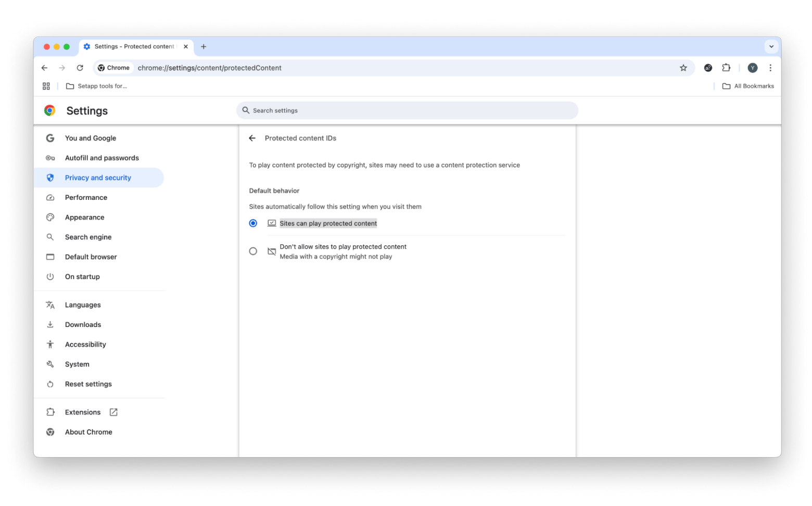812x506 pixels.
Task: Select 'Sites can play protected content' radio
Action: coord(253,223)
